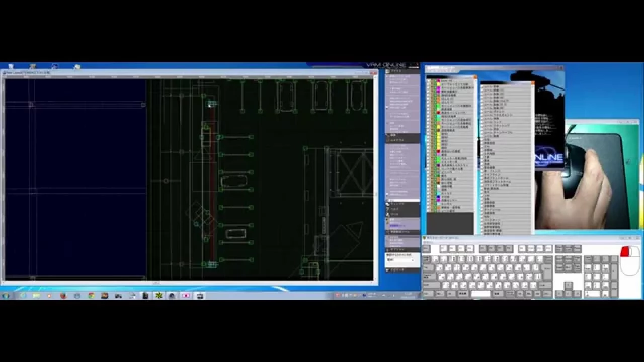This screenshot has height=362, width=644.
Task: Open Internet Explorer from the taskbar
Action: 23,295
